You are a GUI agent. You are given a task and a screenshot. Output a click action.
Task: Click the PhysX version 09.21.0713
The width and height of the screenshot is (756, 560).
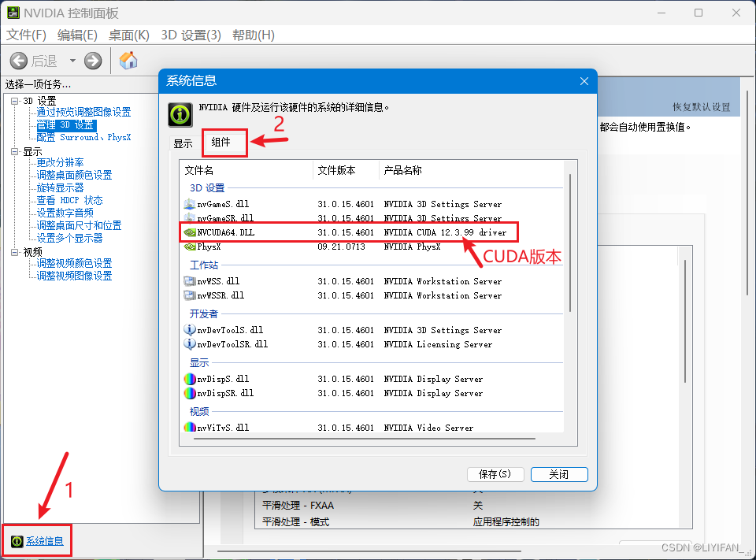[341, 247]
